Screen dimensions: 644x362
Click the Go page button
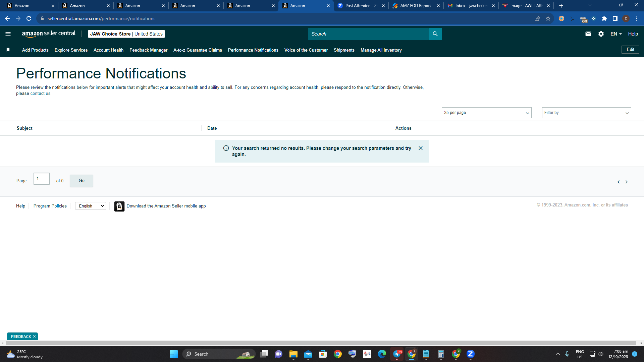point(82,181)
